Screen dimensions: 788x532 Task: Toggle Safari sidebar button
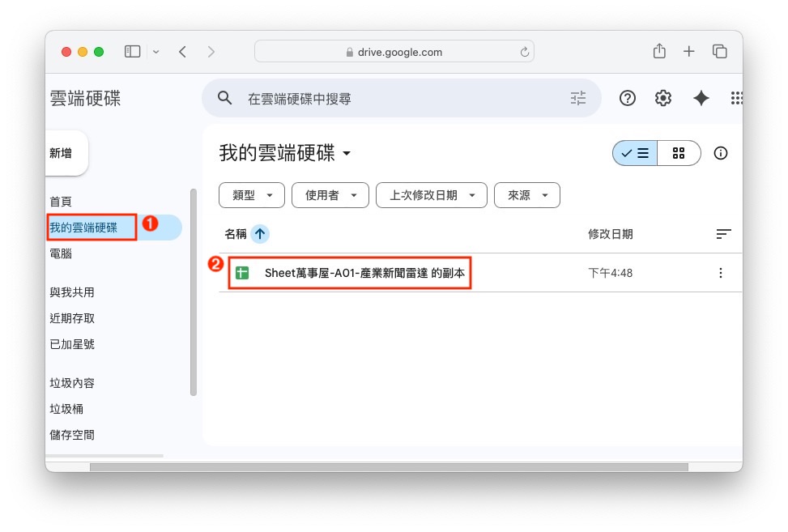(132, 51)
